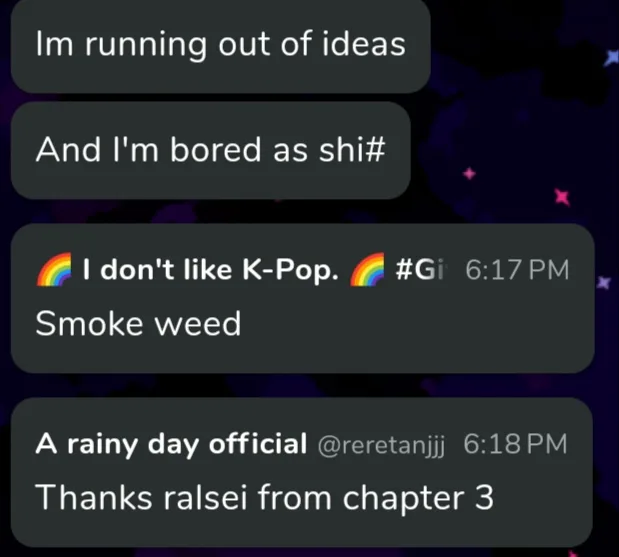Click the purple star beside the 6:17 PM message
The width and height of the screenshot is (619, 557).
604,282
